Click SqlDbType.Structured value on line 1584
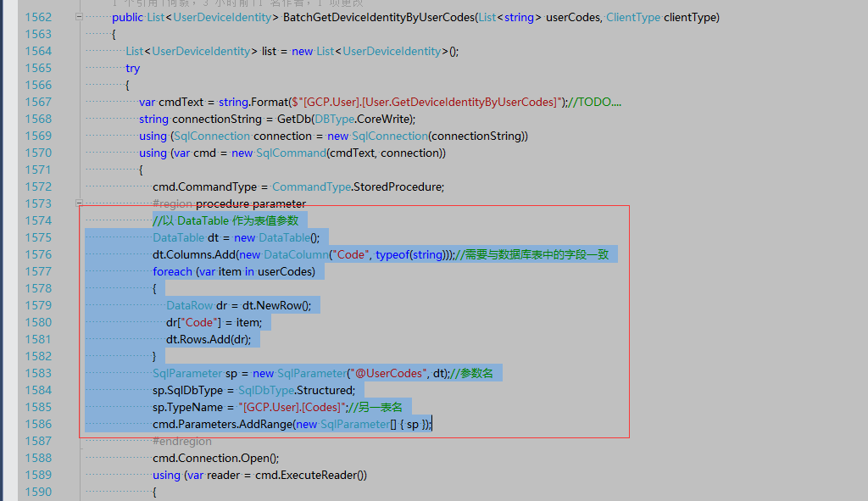Viewport: 868px width, 501px height. tap(297, 390)
